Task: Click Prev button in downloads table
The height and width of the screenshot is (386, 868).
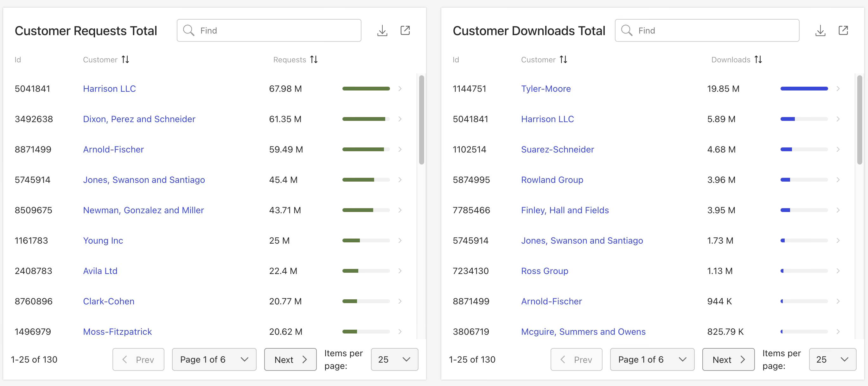Action: (x=576, y=359)
